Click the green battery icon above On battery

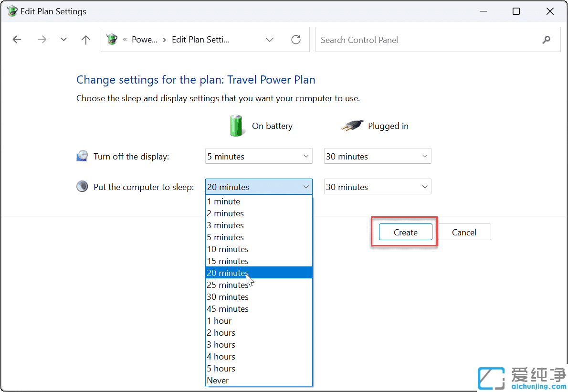pyautogui.click(x=237, y=126)
